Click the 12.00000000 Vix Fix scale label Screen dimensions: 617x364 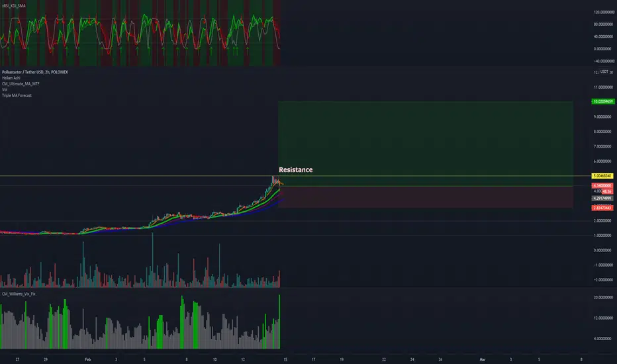coord(603,318)
